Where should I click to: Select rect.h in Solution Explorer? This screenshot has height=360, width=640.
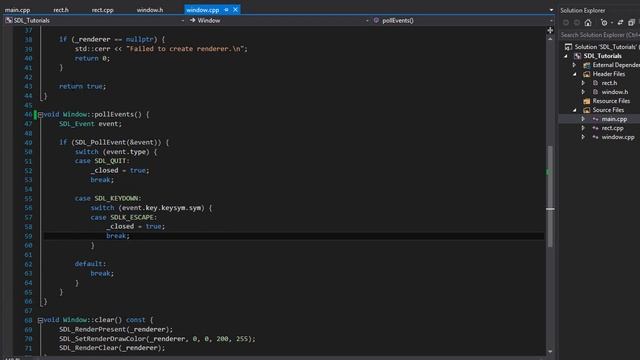point(609,83)
